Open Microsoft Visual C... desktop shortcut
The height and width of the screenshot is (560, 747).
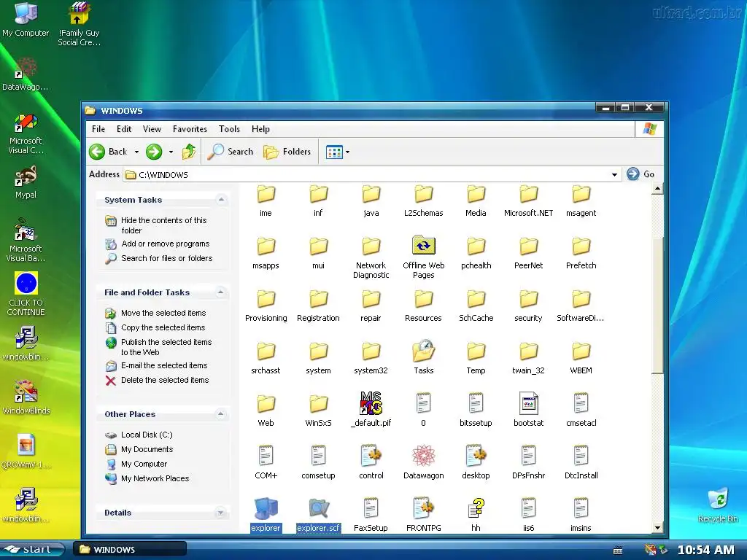(x=26, y=134)
